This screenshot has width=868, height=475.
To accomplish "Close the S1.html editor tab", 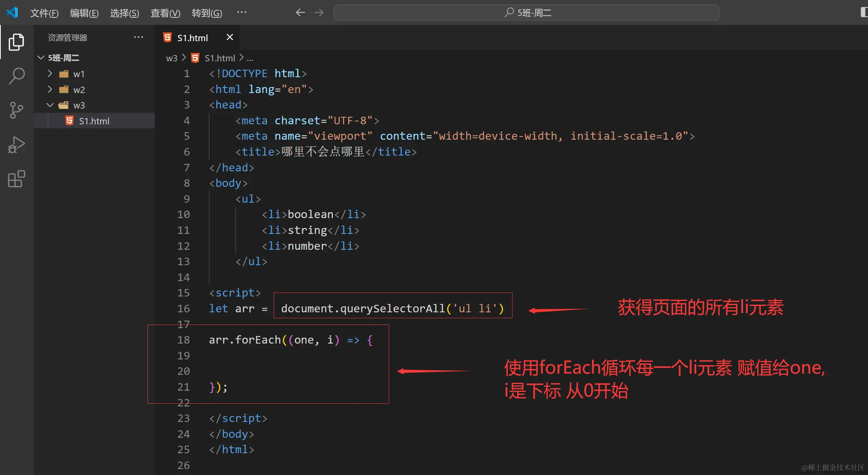I will (230, 37).
